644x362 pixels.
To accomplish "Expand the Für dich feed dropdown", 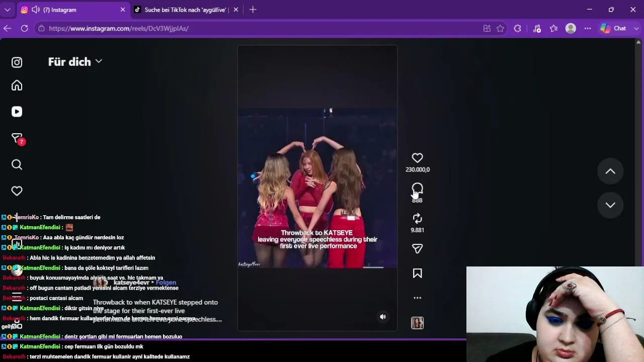I will pyautogui.click(x=99, y=61).
